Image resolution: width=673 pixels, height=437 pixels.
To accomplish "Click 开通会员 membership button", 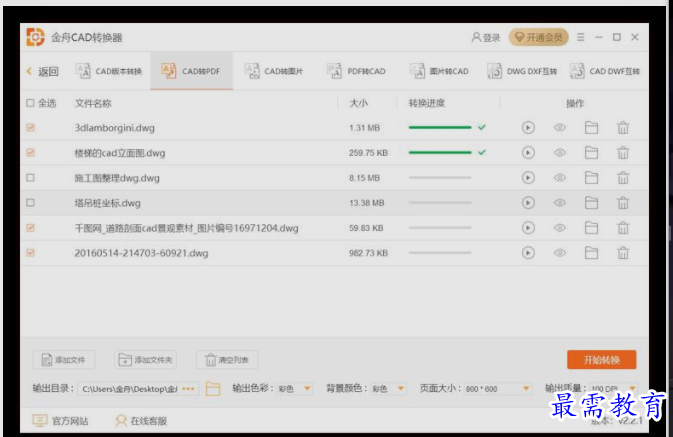I will tap(539, 37).
